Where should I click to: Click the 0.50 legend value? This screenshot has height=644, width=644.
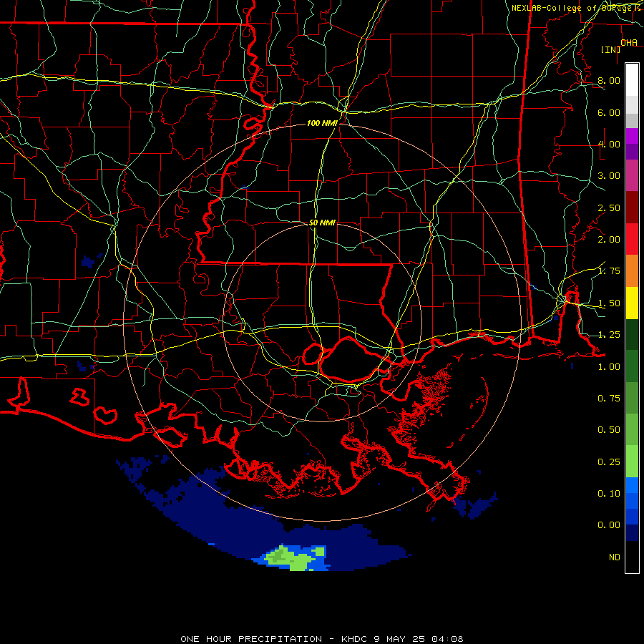(x=609, y=430)
